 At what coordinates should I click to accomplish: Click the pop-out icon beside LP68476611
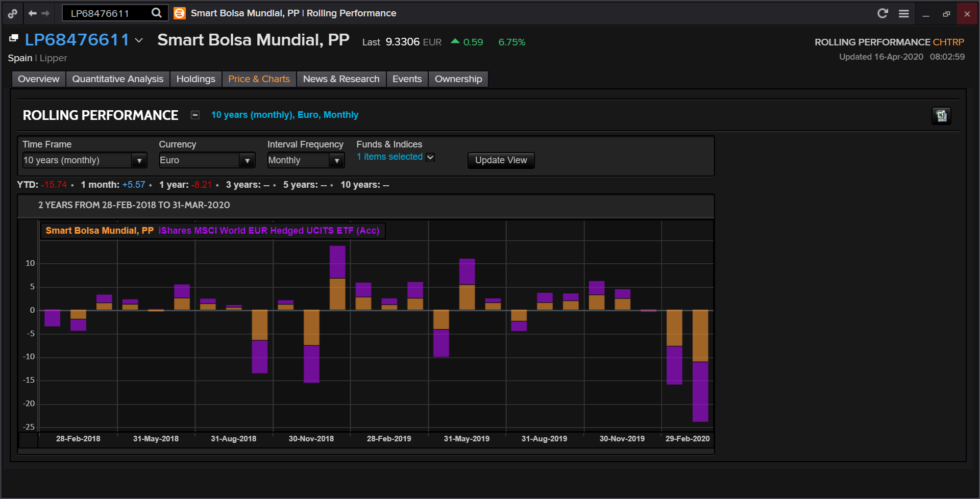[x=14, y=38]
